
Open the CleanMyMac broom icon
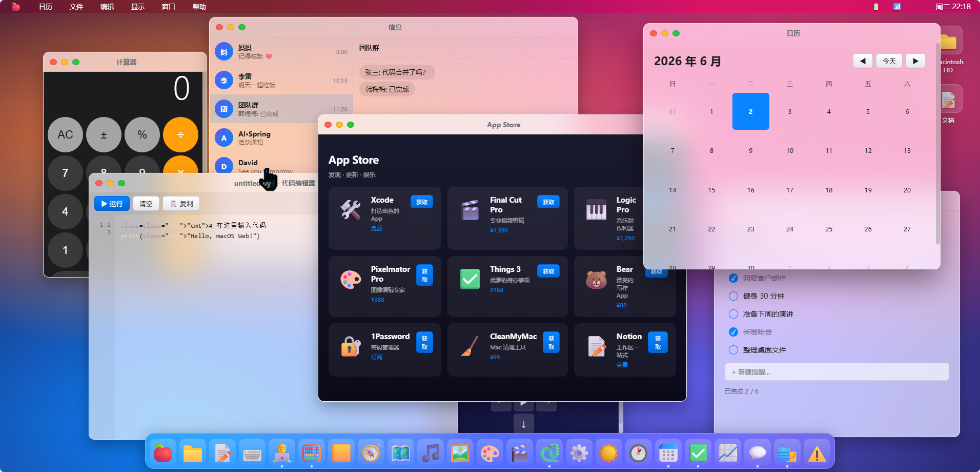pos(469,346)
